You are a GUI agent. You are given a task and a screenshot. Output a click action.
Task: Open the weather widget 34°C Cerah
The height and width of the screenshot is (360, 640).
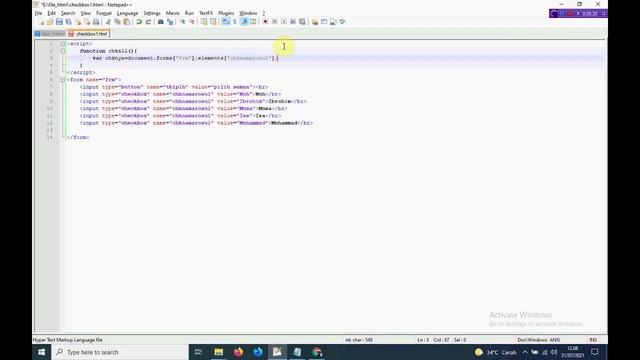[496, 352]
